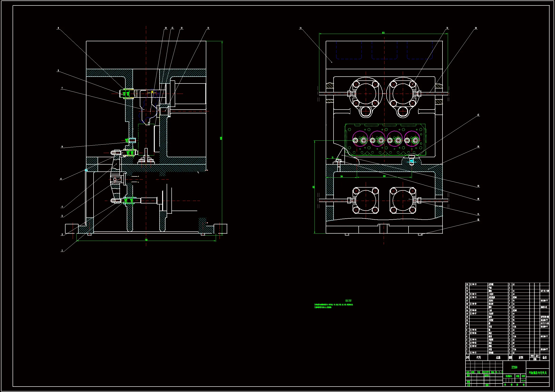555x392 pixels.
Task: Select the 材料 column header cell
Action: tap(521, 358)
